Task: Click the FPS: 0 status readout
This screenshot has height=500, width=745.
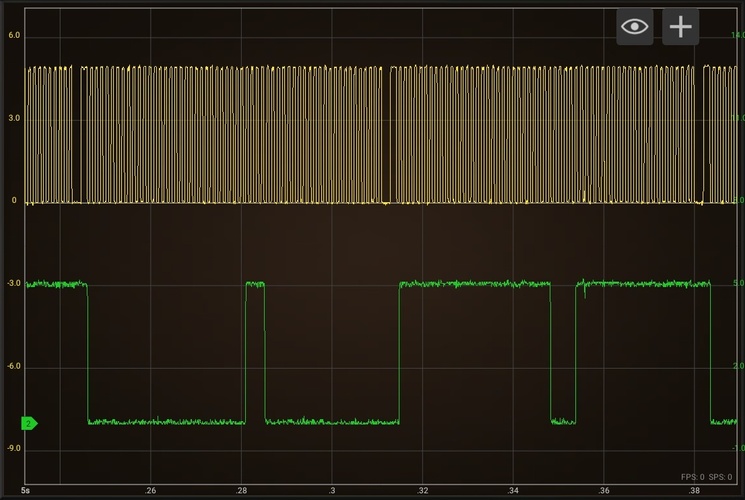Action: point(693,477)
